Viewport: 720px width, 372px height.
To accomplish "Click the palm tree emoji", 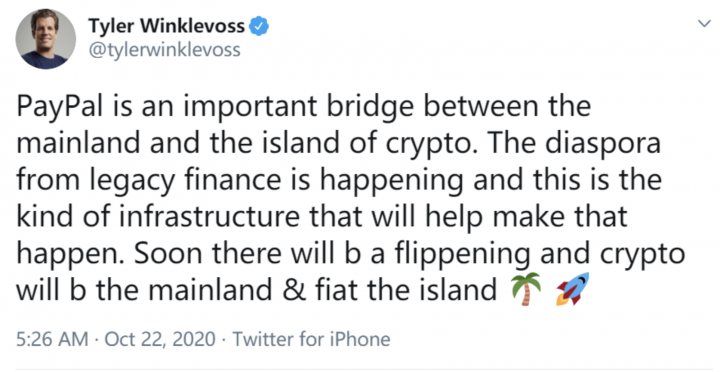I will [x=526, y=288].
